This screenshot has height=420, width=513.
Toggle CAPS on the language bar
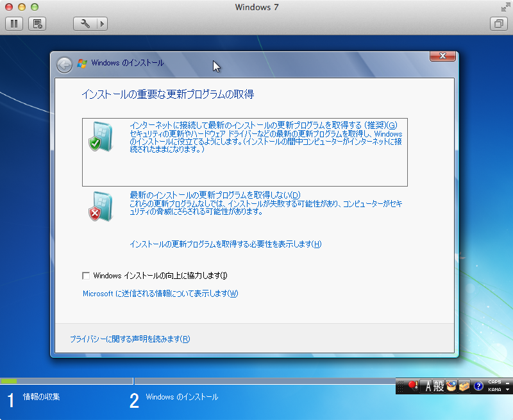(x=494, y=382)
